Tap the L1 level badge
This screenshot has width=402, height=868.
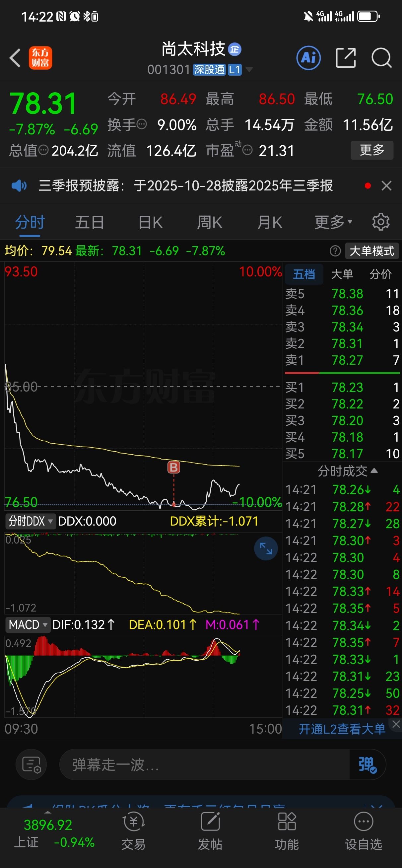pyautogui.click(x=234, y=70)
